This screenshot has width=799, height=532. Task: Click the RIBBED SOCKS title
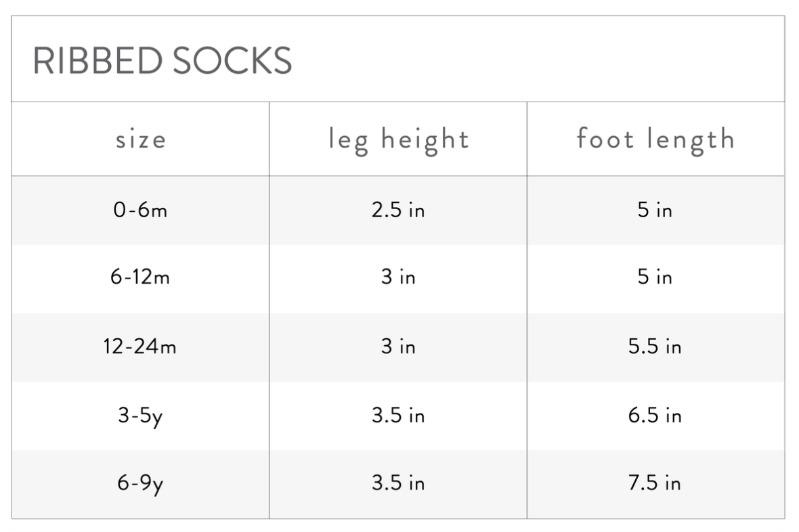pos(163,61)
